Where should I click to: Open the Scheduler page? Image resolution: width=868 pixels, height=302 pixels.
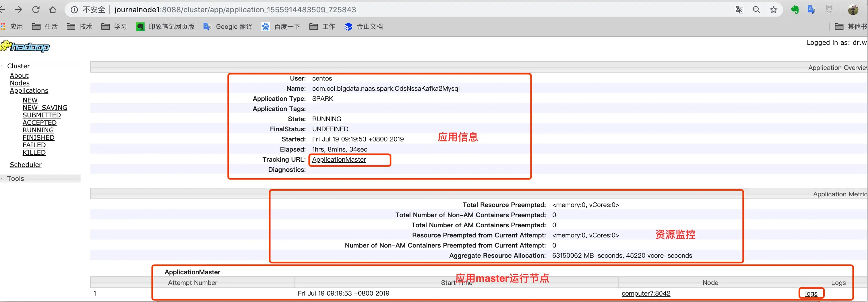pyautogui.click(x=26, y=165)
